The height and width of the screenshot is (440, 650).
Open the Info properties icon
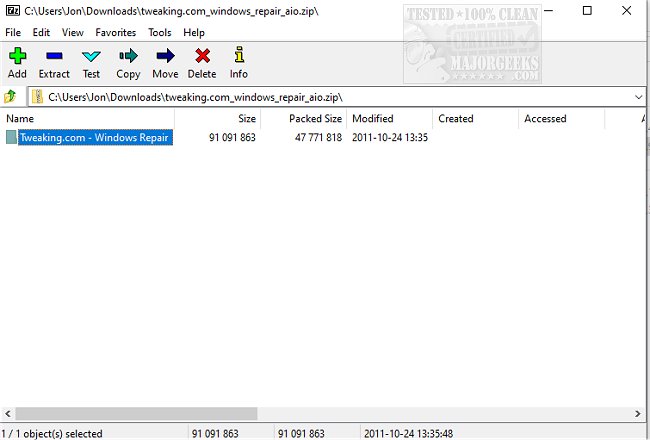click(x=239, y=55)
